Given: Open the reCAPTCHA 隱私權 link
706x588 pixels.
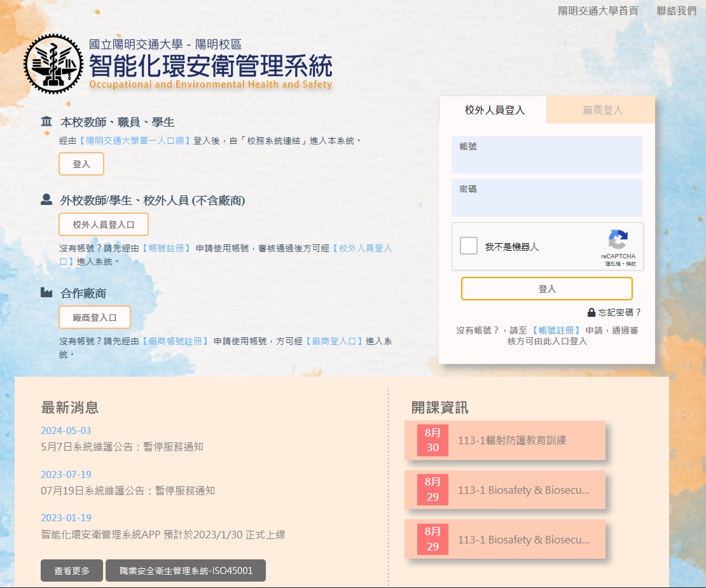Looking at the screenshot, I should tap(613, 263).
